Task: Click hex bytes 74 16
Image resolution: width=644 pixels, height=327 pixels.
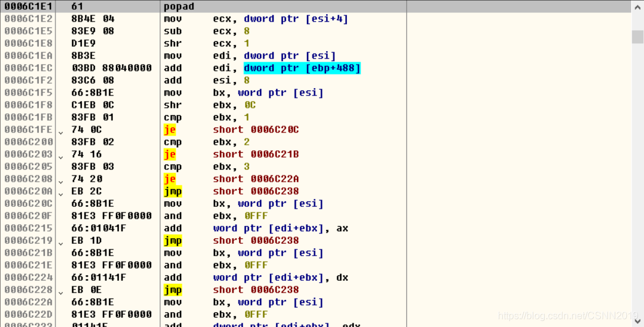Action: click(x=87, y=155)
